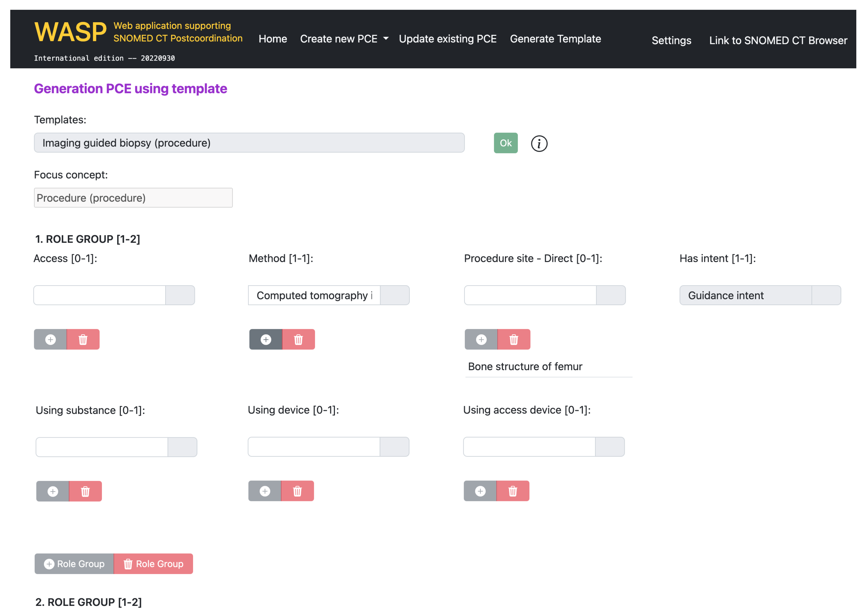
Task: Click the Access input field
Action: coord(100,295)
